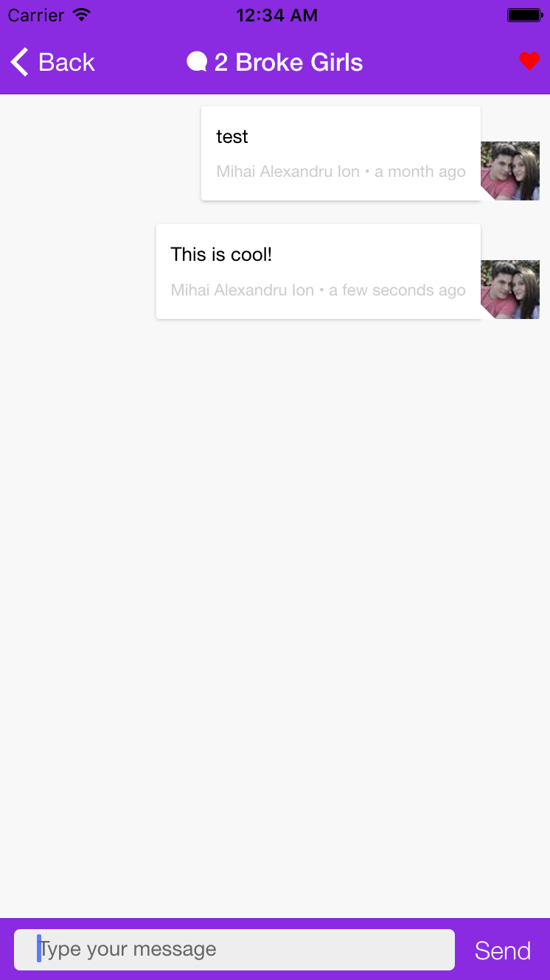Viewport: 550px width, 980px height.
Task: Click sender name under 'This is cool!'
Action: coord(243,290)
